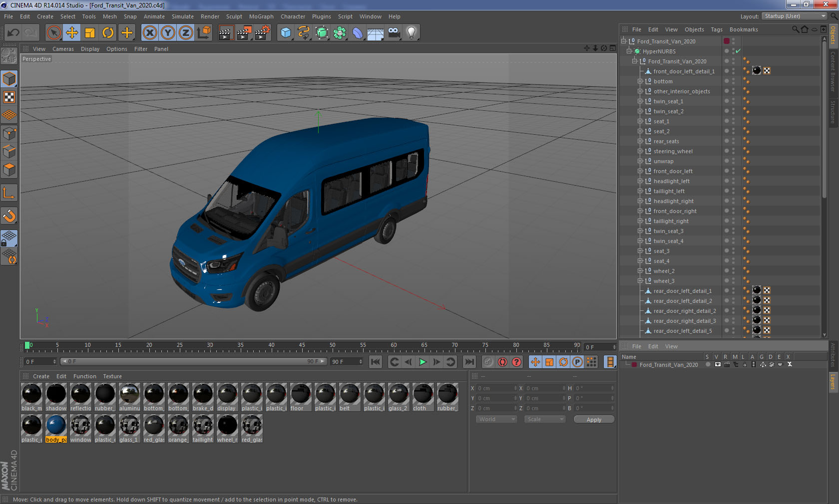Screen dimensions: 839x504
Task: Click timeline at frame 45
Action: click(302, 345)
